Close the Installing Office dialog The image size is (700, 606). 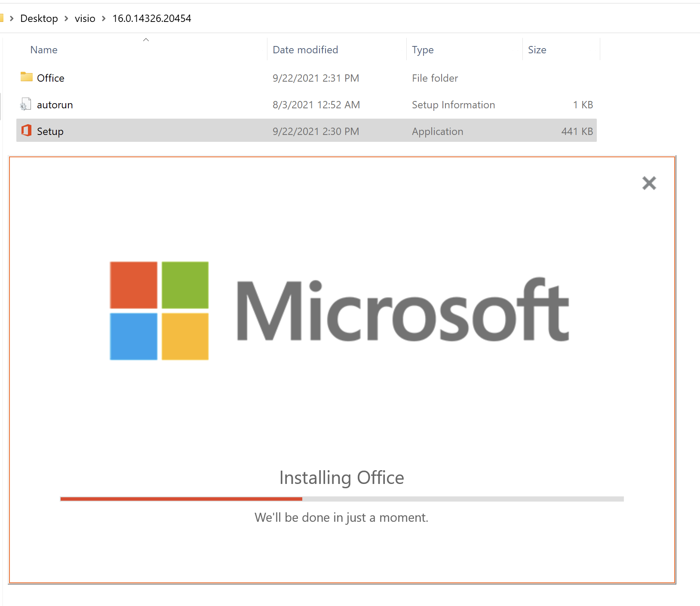[649, 183]
